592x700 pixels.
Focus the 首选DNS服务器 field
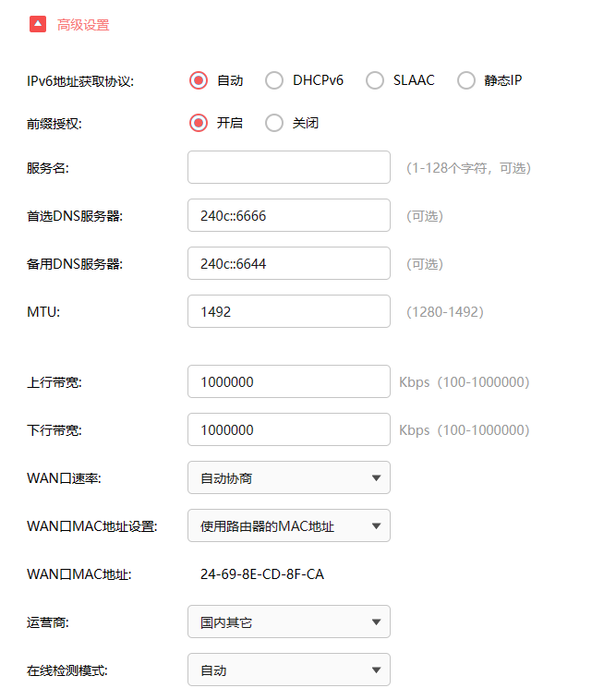click(288, 215)
